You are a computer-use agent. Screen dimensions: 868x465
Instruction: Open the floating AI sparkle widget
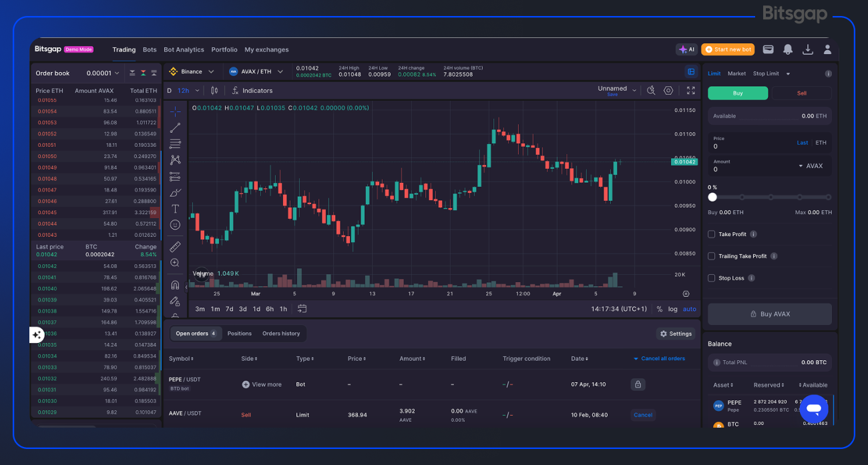(37, 335)
